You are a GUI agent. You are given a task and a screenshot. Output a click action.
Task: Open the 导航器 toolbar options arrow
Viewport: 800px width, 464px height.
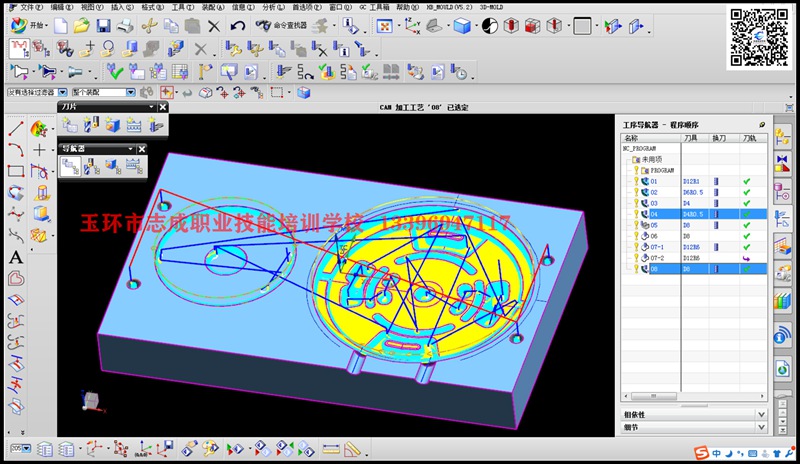pos(131,149)
